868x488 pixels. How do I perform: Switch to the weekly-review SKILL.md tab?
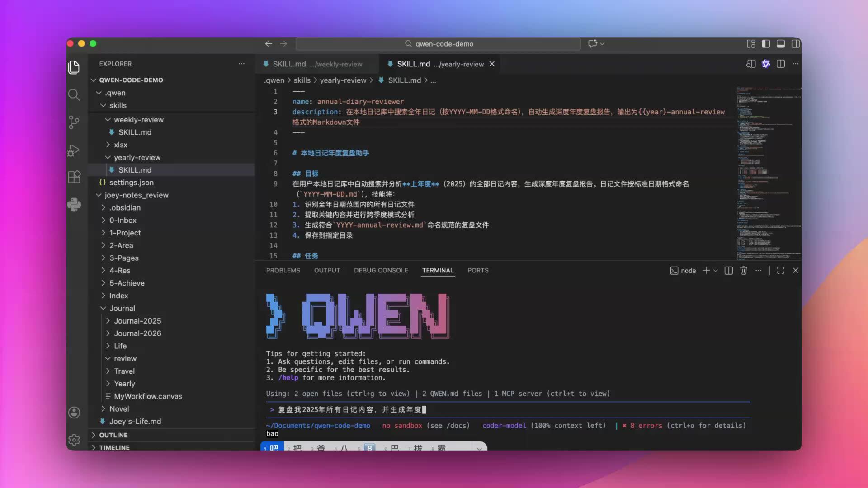click(316, 64)
